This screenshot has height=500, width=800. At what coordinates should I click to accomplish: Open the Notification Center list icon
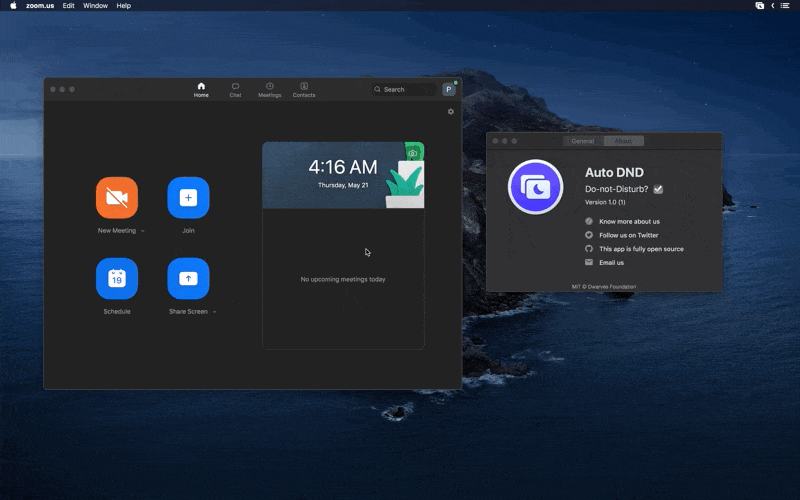tap(785, 6)
